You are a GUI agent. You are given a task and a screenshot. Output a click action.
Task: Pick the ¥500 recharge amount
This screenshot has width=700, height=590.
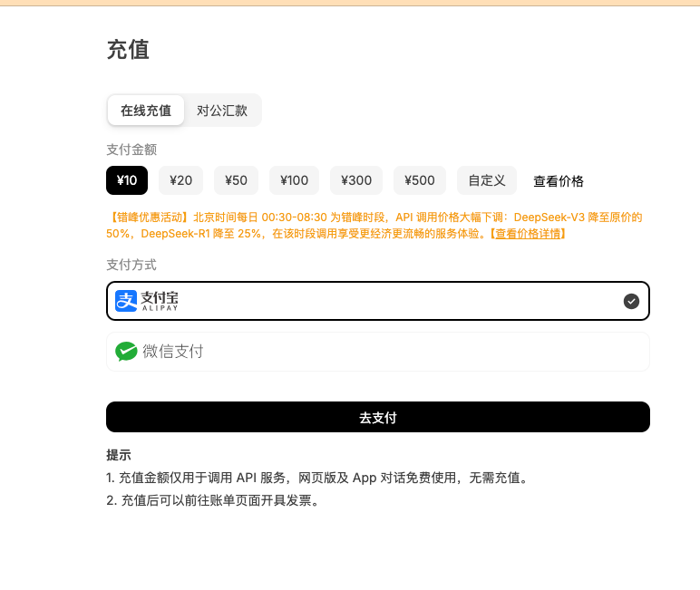pyautogui.click(x=420, y=180)
